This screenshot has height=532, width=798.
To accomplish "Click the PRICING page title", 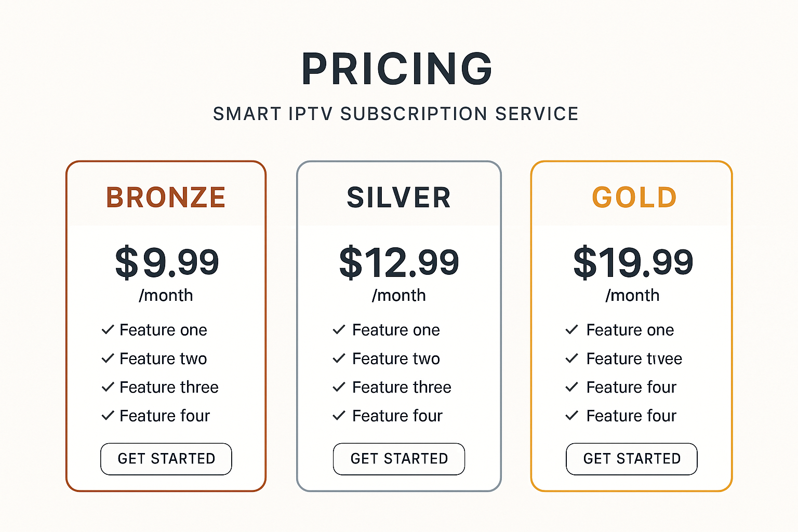I will coord(397,69).
